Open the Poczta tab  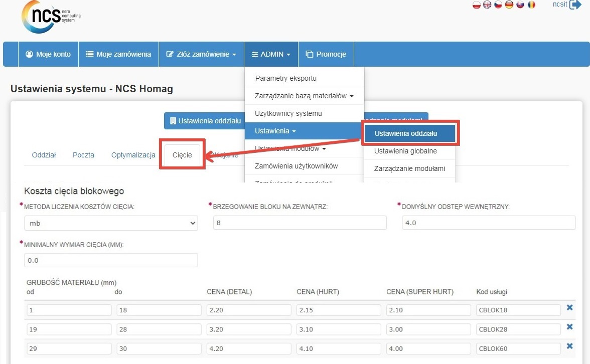point(83,155)
